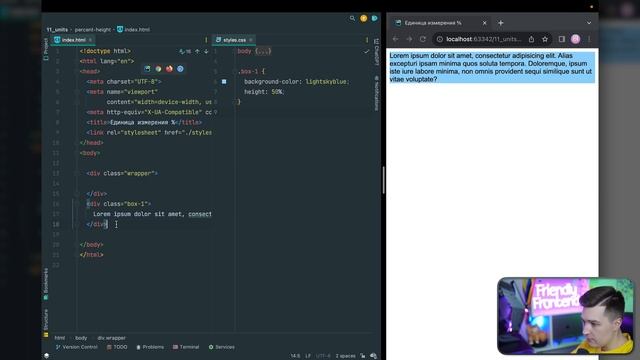Go to previous highlighted problem arrow
The image size is (640, 360).
pyautogui.click(x=197, y=51)
